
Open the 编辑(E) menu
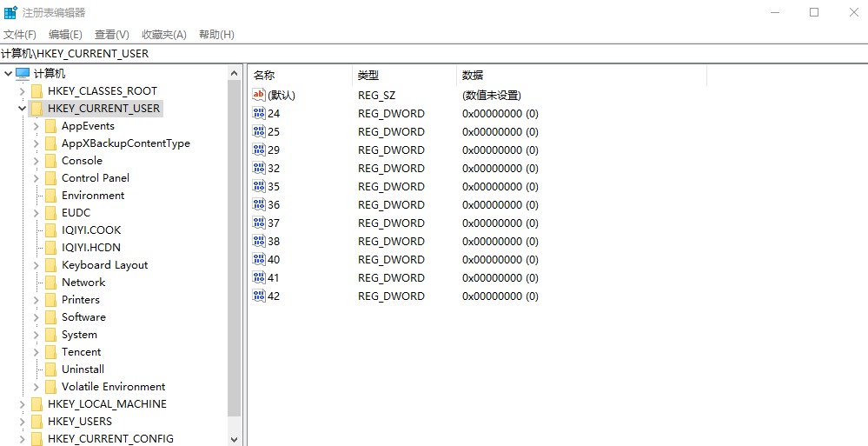(65, 35)
